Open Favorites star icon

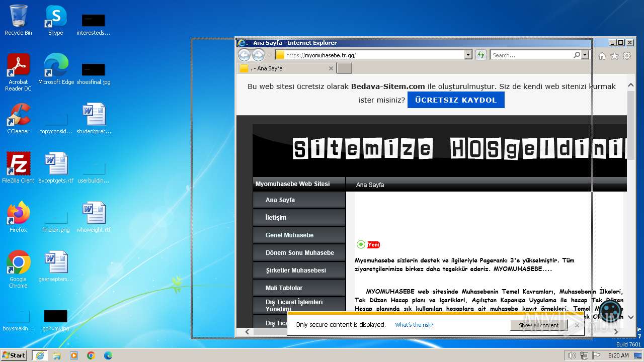click(x=614, y=56)
